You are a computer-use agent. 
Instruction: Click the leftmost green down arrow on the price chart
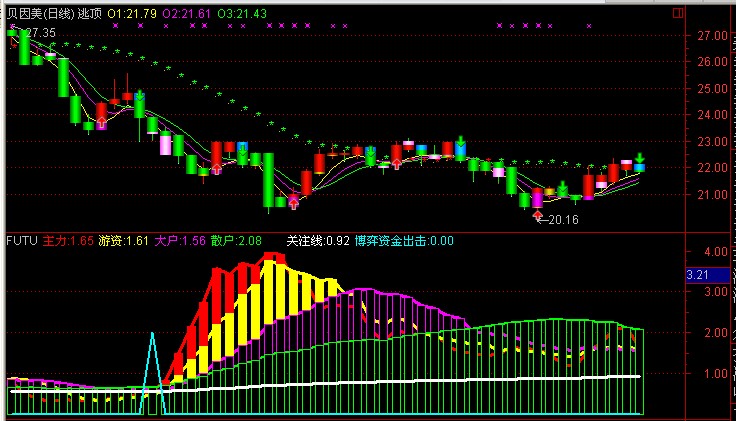point(139,95)
